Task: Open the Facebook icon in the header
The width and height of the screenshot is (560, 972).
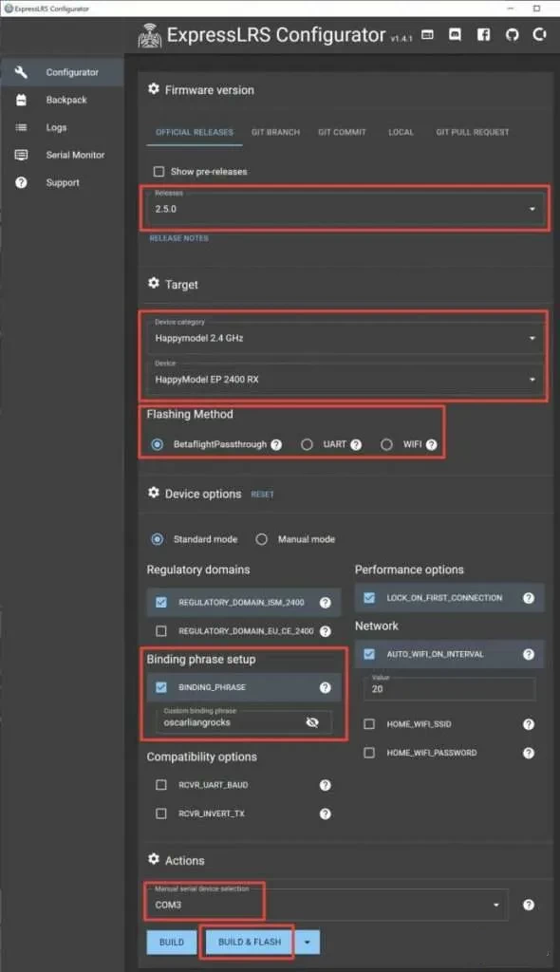Action: (484, 35)
